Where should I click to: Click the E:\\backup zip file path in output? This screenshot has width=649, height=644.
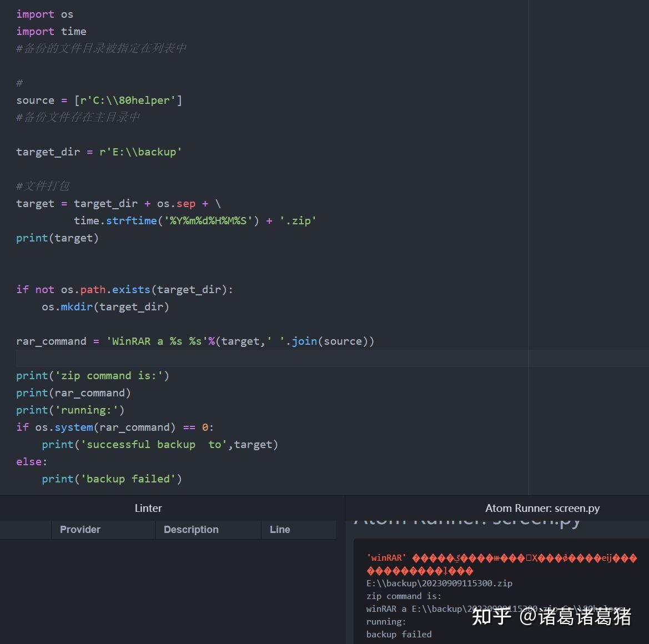tap(439, 583)
